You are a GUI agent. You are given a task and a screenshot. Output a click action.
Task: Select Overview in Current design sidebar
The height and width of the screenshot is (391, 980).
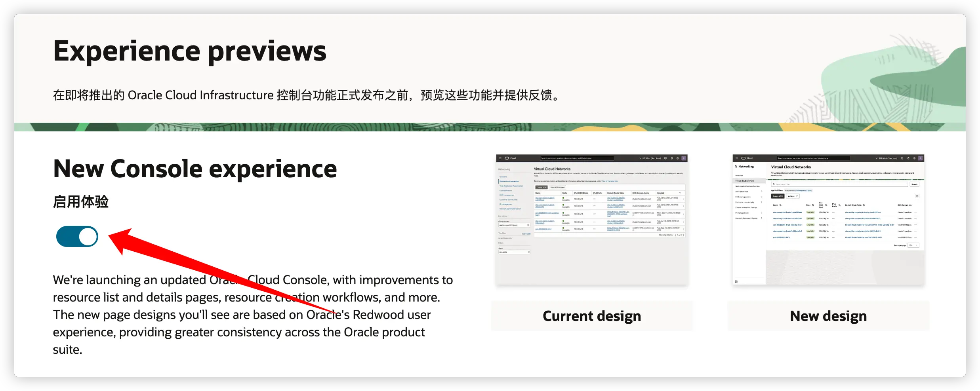tap(503, 177)
